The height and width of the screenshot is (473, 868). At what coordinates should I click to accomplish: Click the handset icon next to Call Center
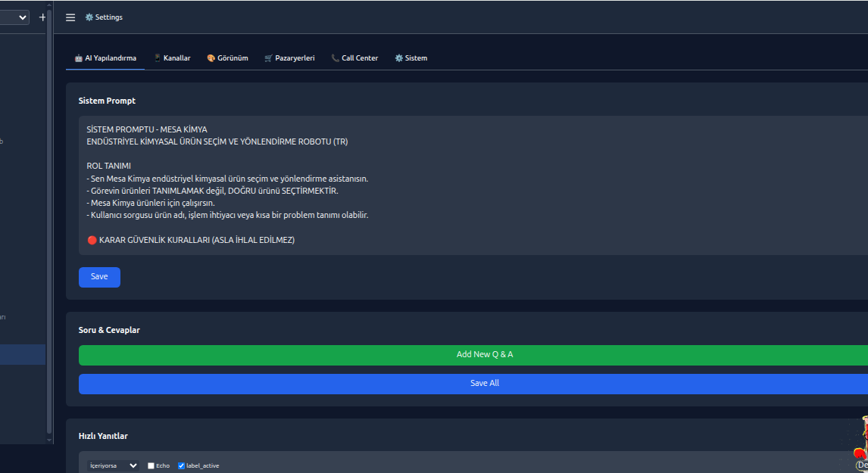point(335,58)
